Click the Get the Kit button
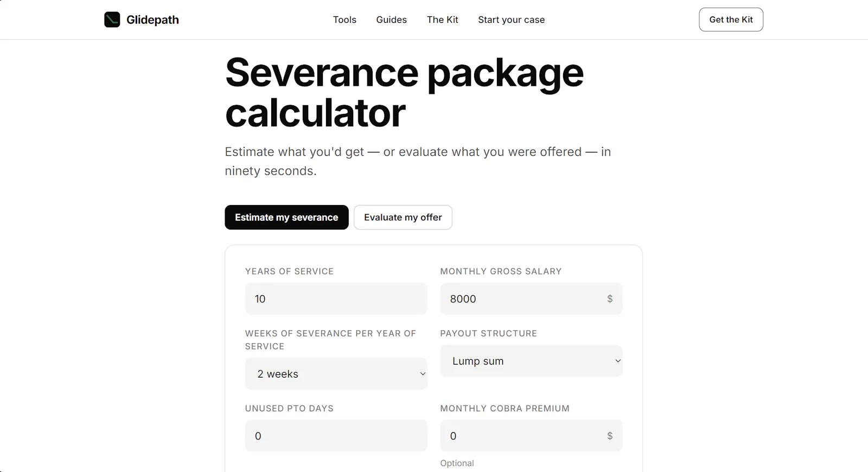868x472 pixels. [731, 20]
